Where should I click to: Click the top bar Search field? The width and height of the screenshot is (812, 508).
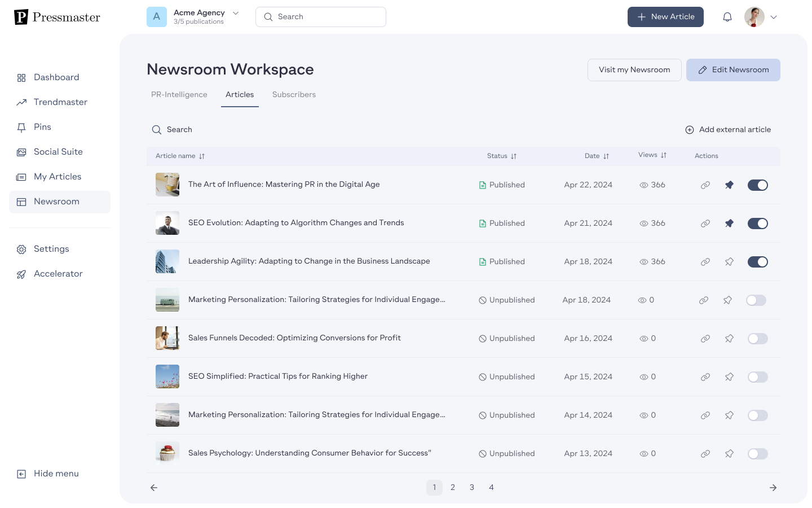pyautogui.click(x=321, y=17)
